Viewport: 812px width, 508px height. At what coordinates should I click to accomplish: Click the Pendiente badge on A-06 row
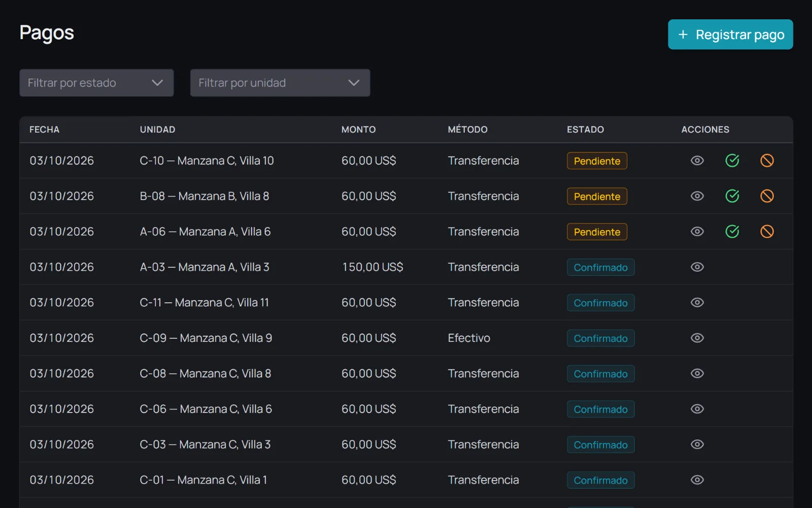(x=597, y=232)
